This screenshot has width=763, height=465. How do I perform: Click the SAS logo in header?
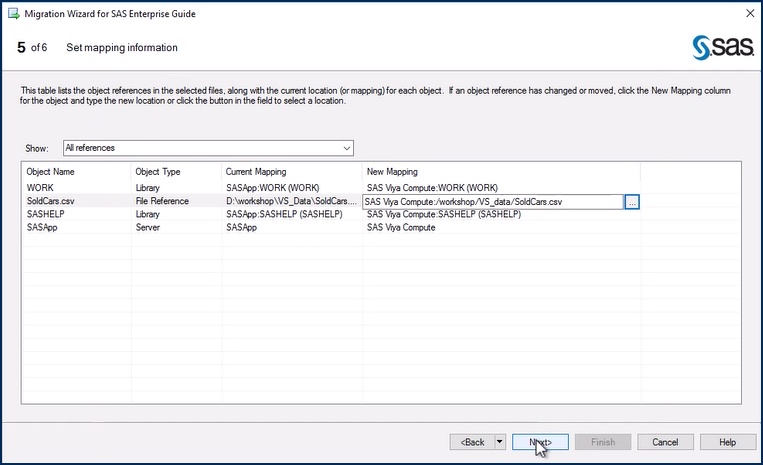(717, 47)
